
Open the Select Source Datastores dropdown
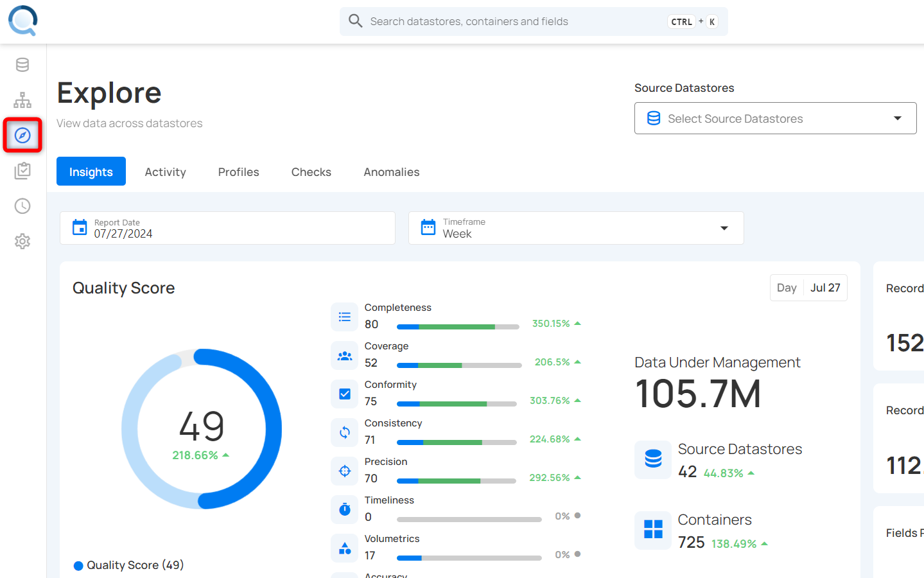(775, 118)
